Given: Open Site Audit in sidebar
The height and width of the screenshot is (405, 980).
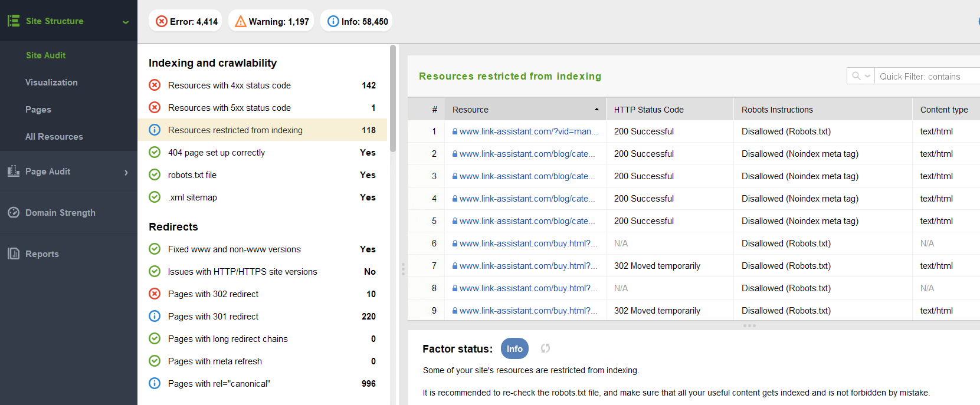Looking at the screenshot, I should tap(45, 55).
